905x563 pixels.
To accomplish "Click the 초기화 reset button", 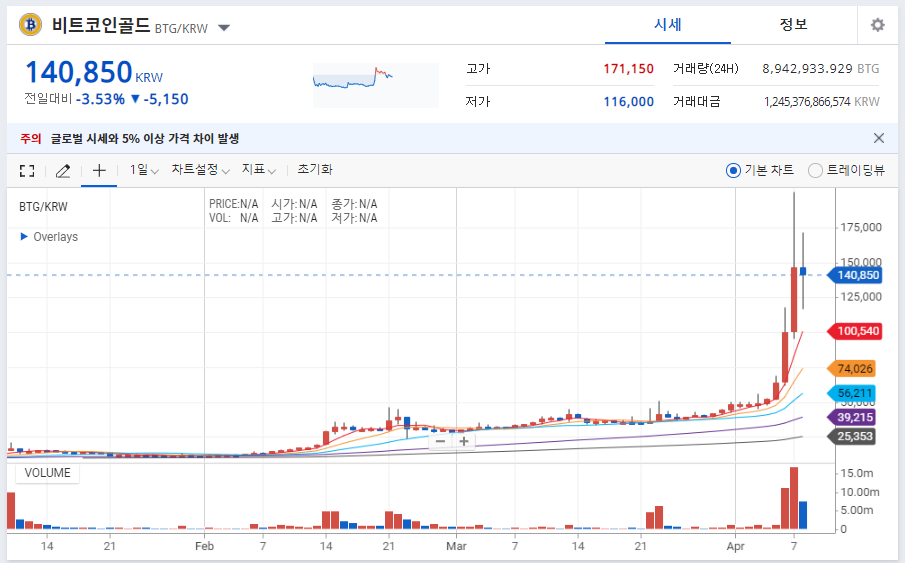I will 315,169.
